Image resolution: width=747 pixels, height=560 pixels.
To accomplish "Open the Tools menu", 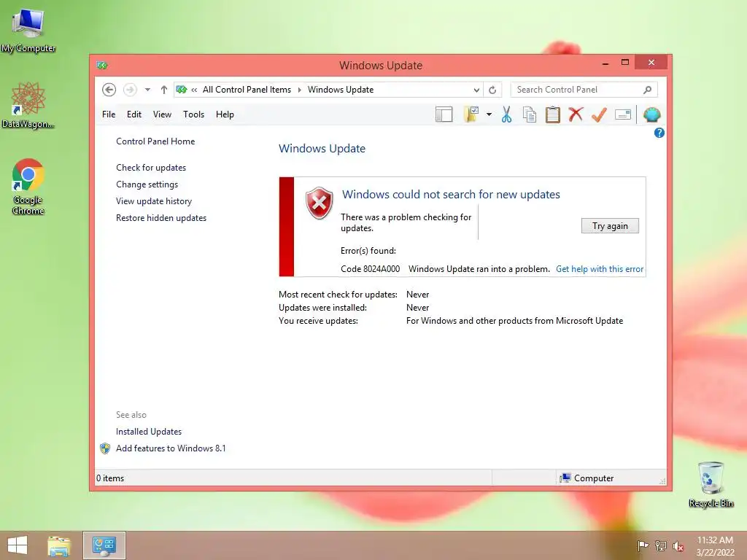I will (x=193, y=114).
